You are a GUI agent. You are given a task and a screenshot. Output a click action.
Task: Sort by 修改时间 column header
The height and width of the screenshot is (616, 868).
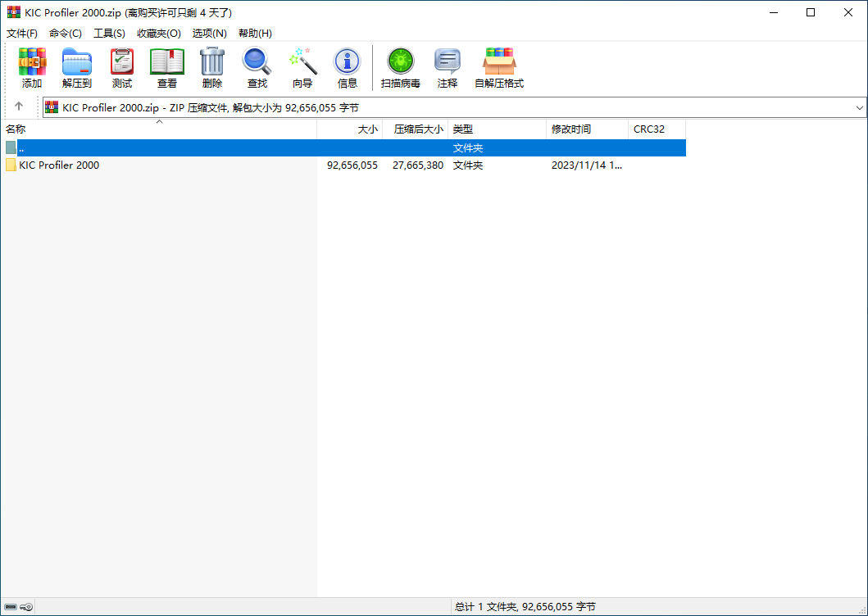571,129
